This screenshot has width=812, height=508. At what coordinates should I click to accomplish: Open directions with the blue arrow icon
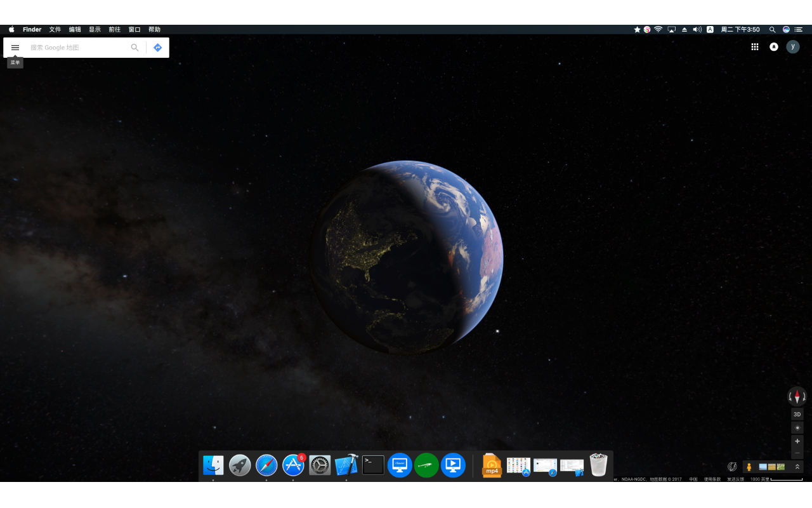click(158, 48)
